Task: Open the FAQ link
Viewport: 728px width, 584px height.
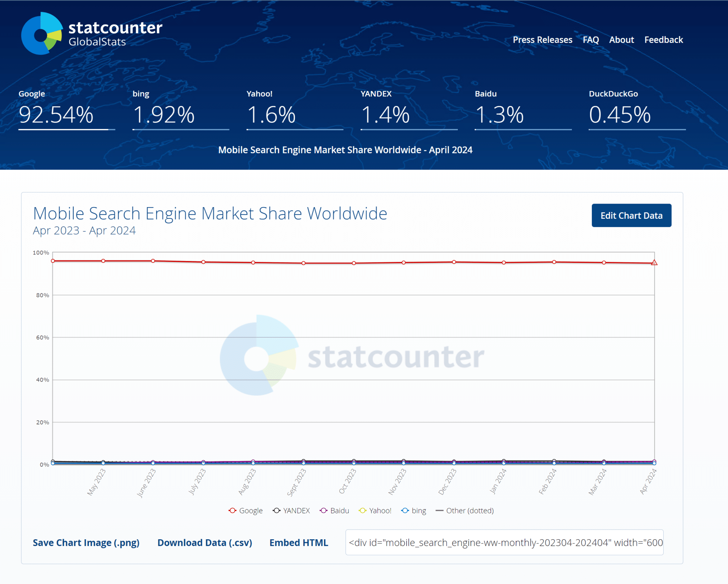Action: pos(591,40)
